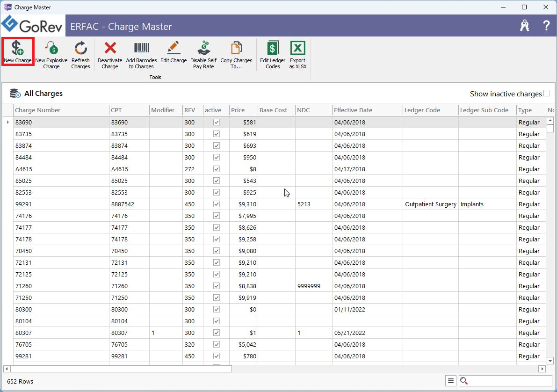This screenshot has width=557, height=392.
Task: Sort by Modifier column header
Action: point(166,110)
